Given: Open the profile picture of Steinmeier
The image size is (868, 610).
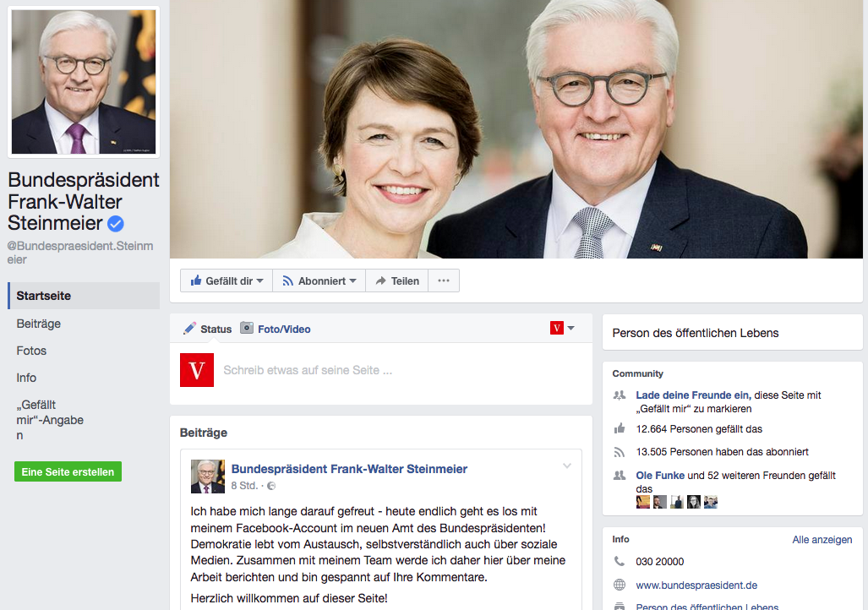Looking at the screenshot, I should pyautogui.click(x=84, y=82).
